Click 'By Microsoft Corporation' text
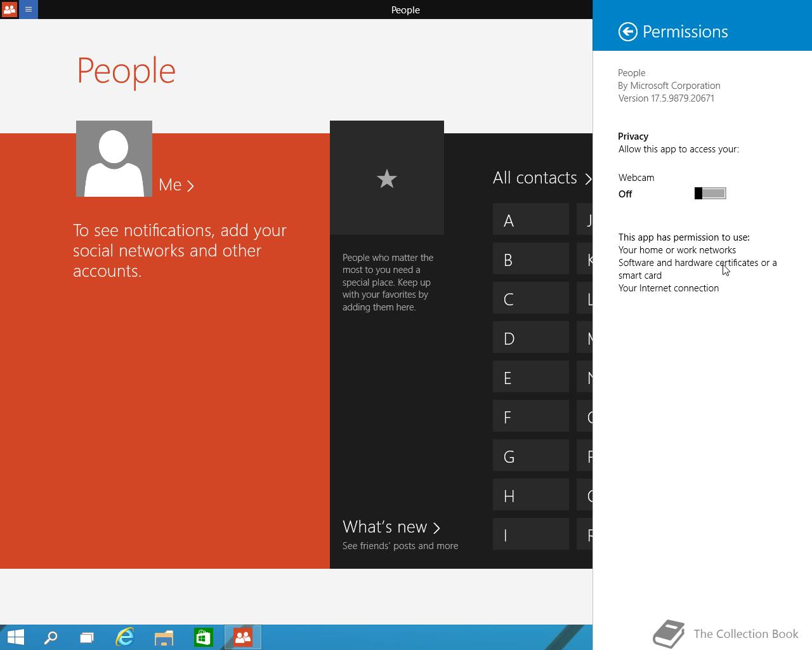Screen dimensions: 812x650 [x=669, y=86]
